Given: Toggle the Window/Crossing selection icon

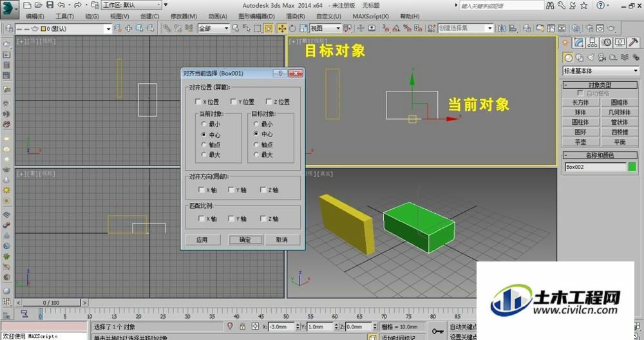Looking at the screenshot, I should coord(269,28).
